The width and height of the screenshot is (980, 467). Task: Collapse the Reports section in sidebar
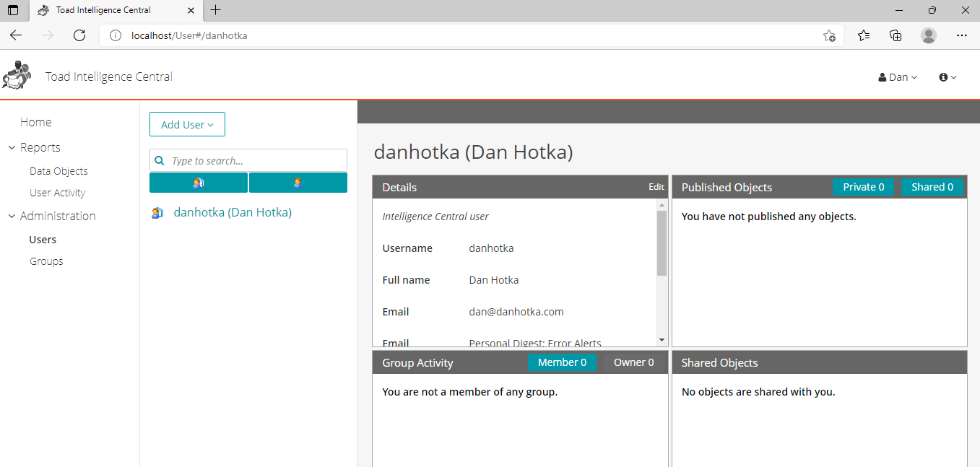point(12,147)
